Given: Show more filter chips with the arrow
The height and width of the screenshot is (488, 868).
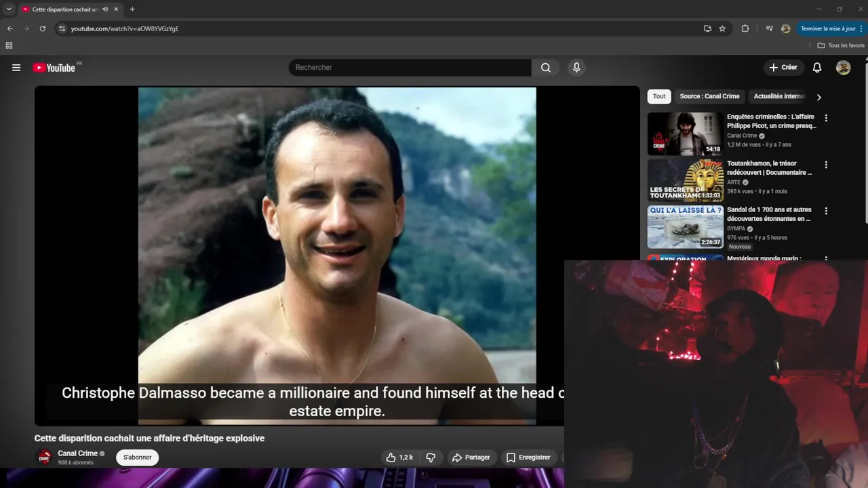Looking at the screenshot, I should pos(818,97).
